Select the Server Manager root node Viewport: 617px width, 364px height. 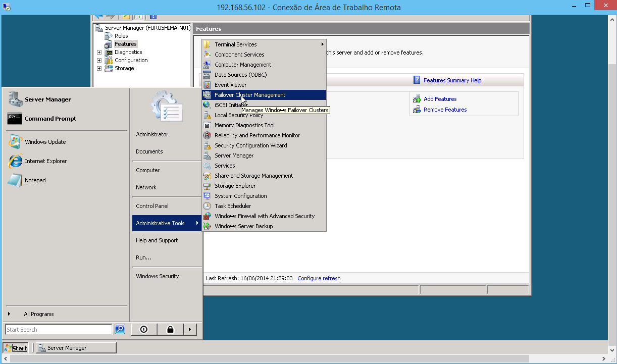[147, 28]
